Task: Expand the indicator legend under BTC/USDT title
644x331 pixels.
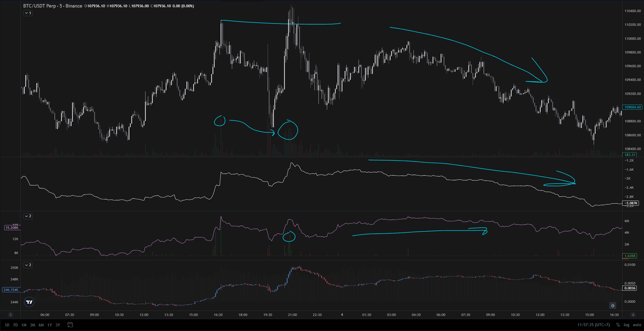Action: tap(27, 12)
